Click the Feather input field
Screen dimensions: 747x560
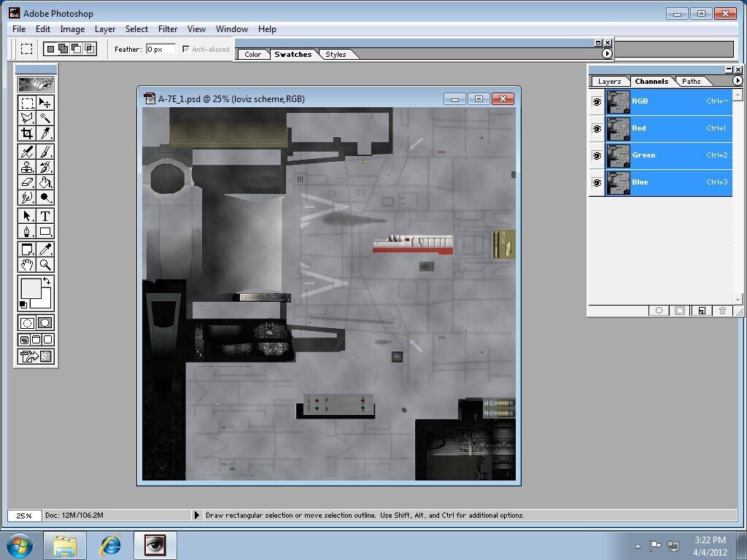coord(160,50)
